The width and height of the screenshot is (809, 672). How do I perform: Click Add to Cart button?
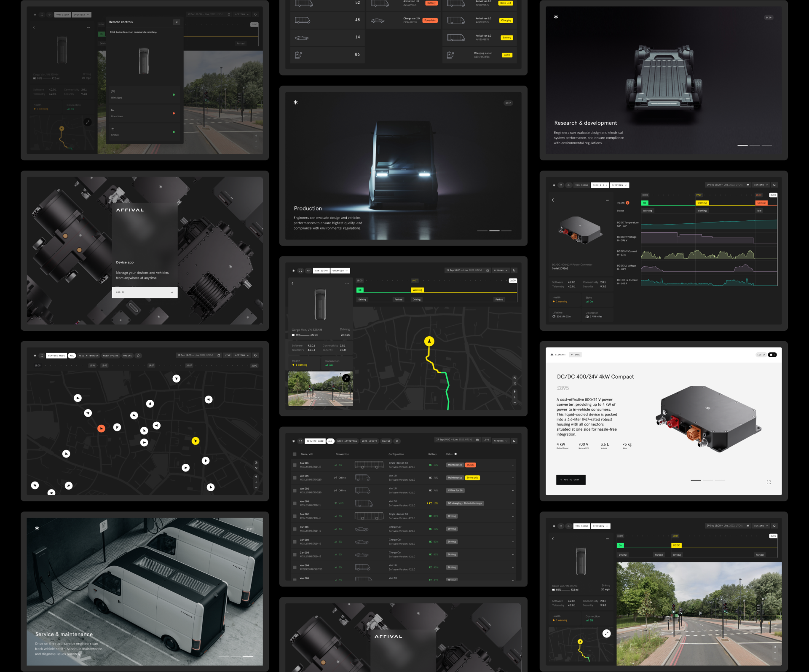pos(571,480)
